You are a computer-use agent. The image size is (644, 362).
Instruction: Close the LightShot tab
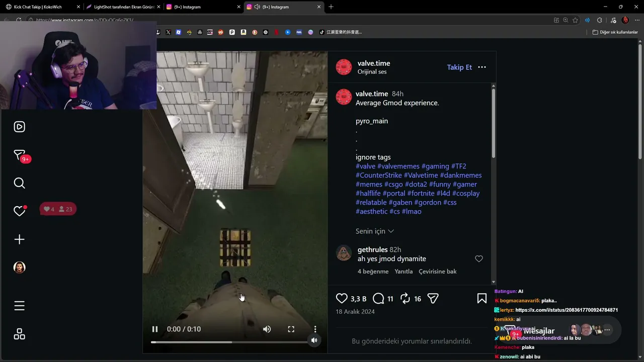coord(158,7)
